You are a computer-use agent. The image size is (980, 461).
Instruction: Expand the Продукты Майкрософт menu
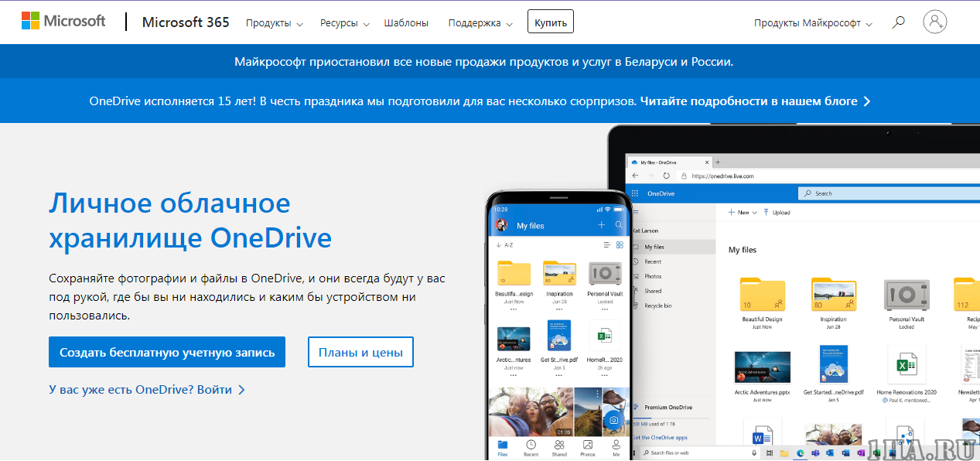(x=813, y=23)
